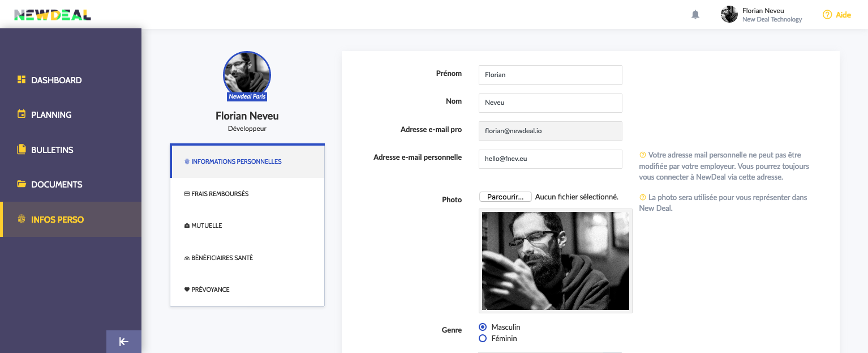Open Florian Neveu user account menu
This screenshot has height=353, width=868.
pos(762,15)
